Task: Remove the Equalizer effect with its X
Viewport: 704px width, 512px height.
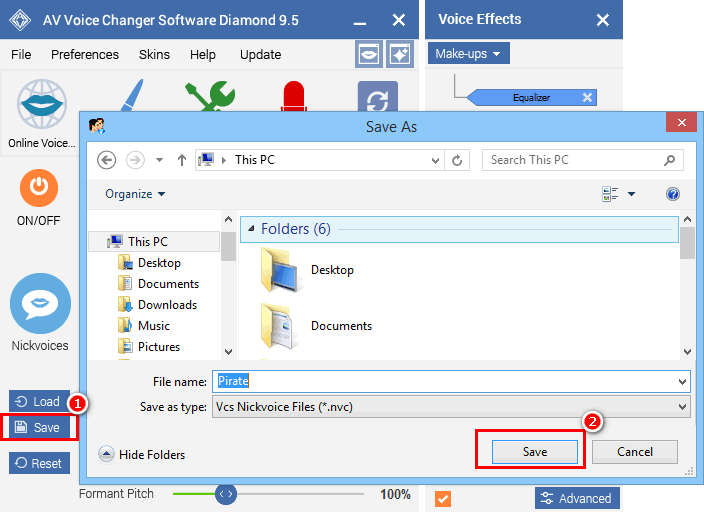Action: click(x=587, y=97)
